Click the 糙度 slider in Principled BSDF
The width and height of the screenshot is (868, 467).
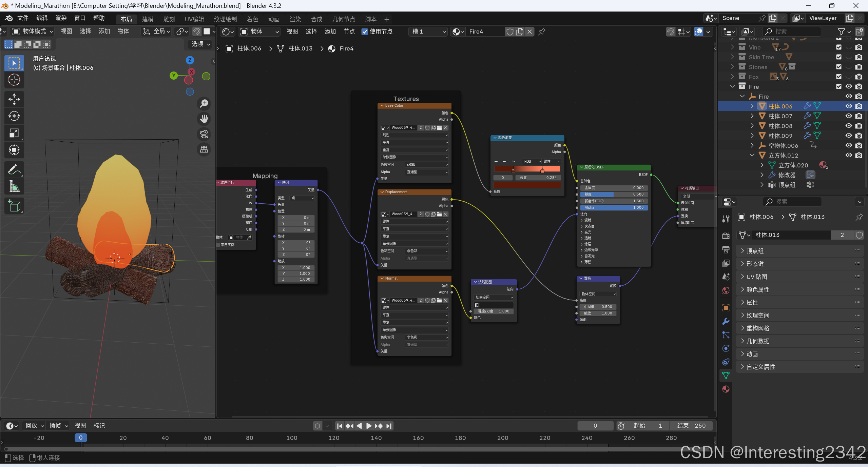point(613,194)
